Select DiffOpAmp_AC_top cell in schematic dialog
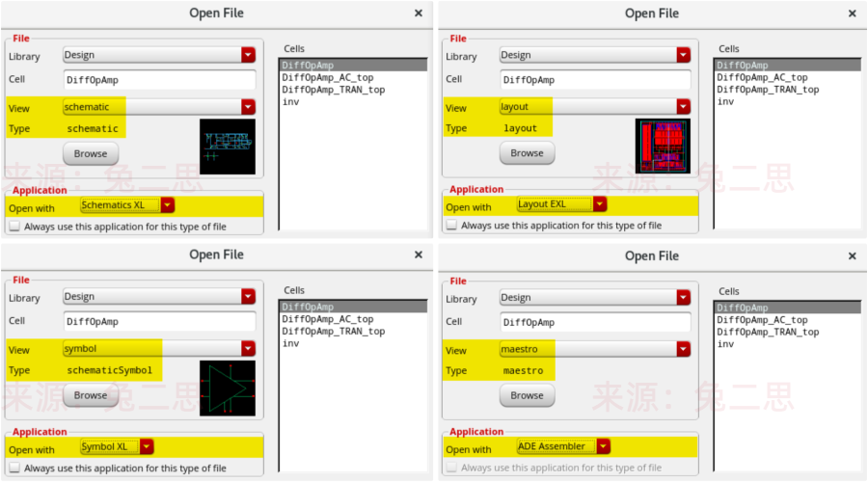Screen dimensions: 868x482 point(328,77)
